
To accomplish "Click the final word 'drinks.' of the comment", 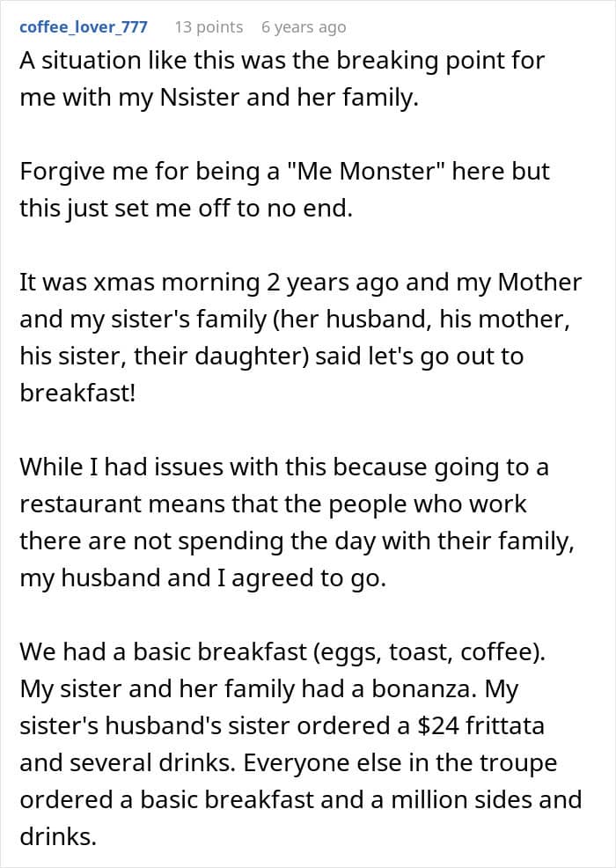I will [57, 836].
